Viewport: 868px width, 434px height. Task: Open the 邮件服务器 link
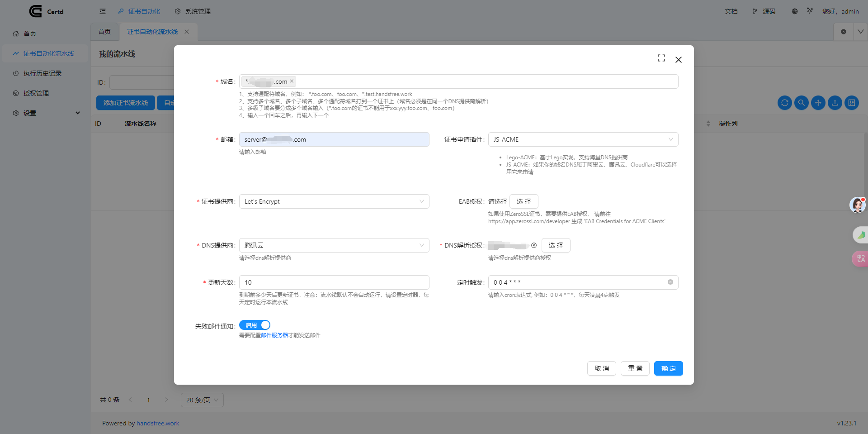coord(274,335)
